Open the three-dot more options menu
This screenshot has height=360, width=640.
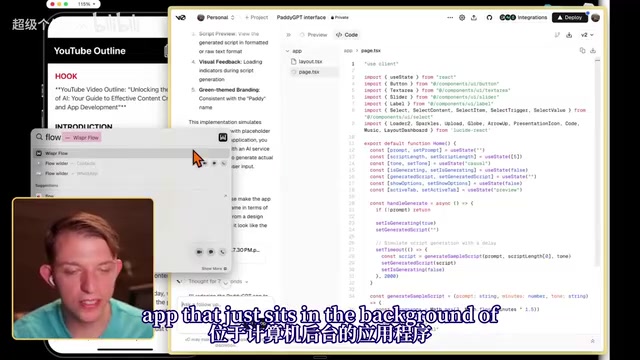[x=450, y=18]
